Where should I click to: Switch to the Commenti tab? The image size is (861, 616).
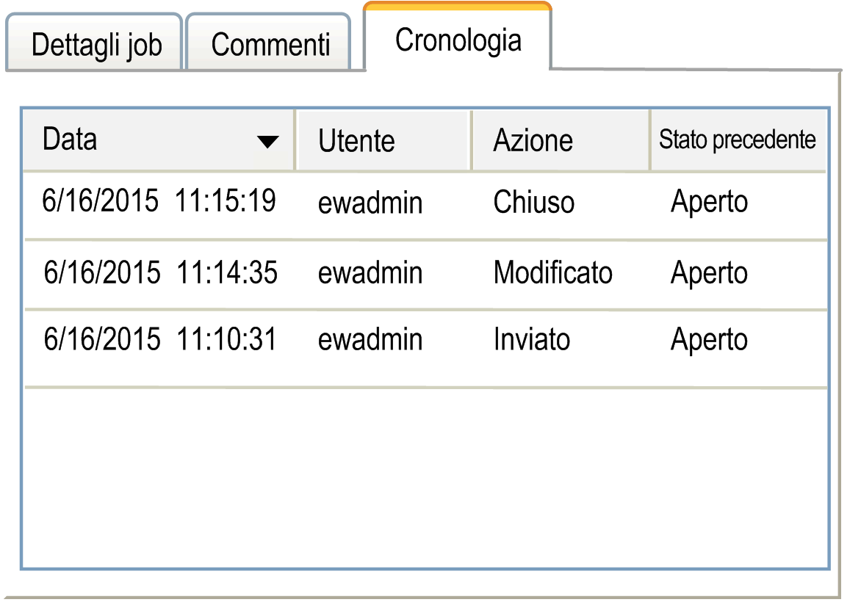(270, 44)
